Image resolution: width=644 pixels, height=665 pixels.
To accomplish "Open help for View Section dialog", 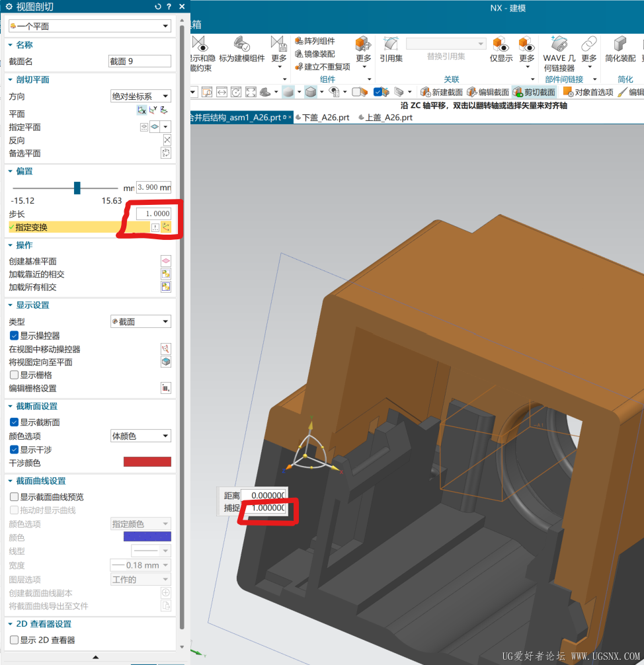I will click(x=169, y=7).
